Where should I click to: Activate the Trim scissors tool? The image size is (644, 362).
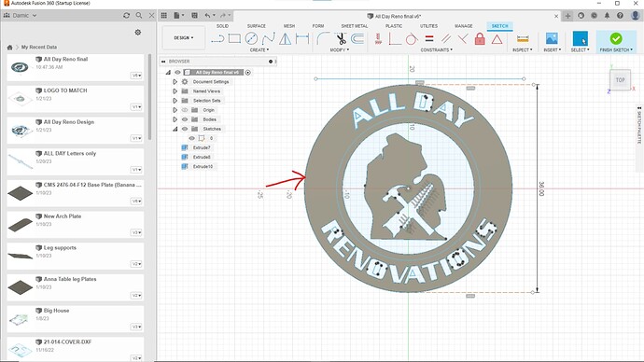click(341, 38)
